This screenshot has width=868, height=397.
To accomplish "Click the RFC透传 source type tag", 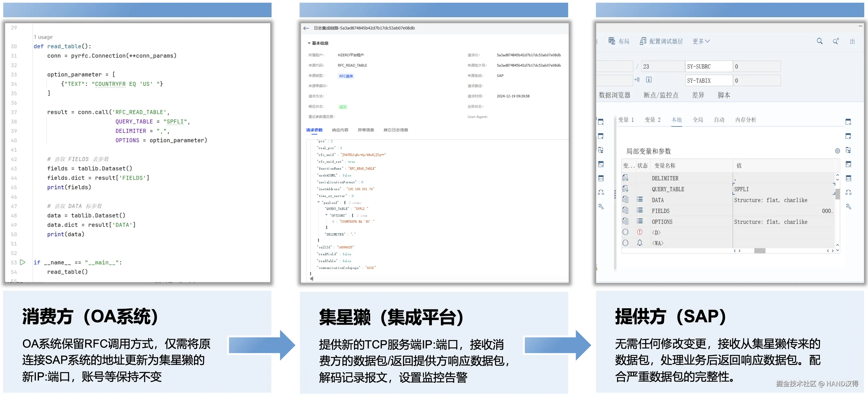I will (x=346, y=76).
